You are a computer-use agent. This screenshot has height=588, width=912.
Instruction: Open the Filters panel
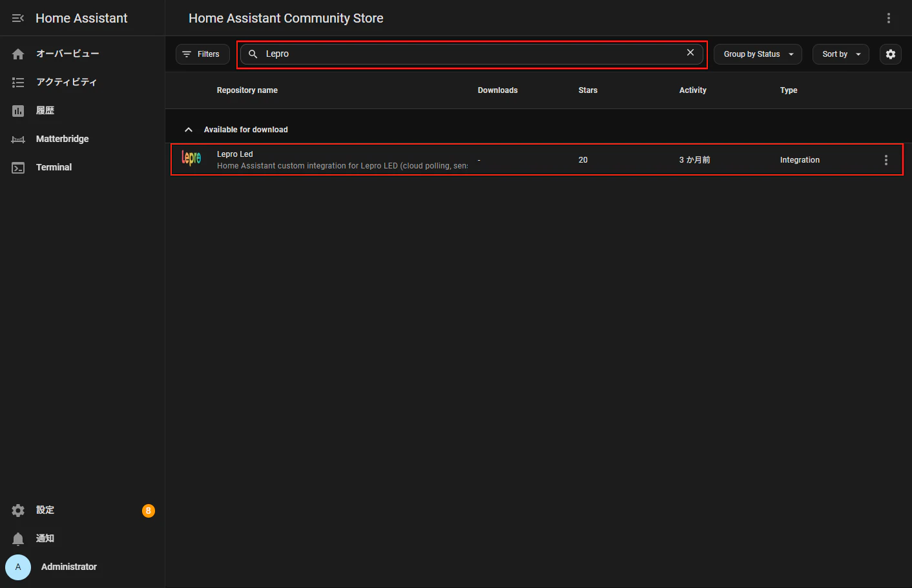pyautogui.click(x=202, y=54)
